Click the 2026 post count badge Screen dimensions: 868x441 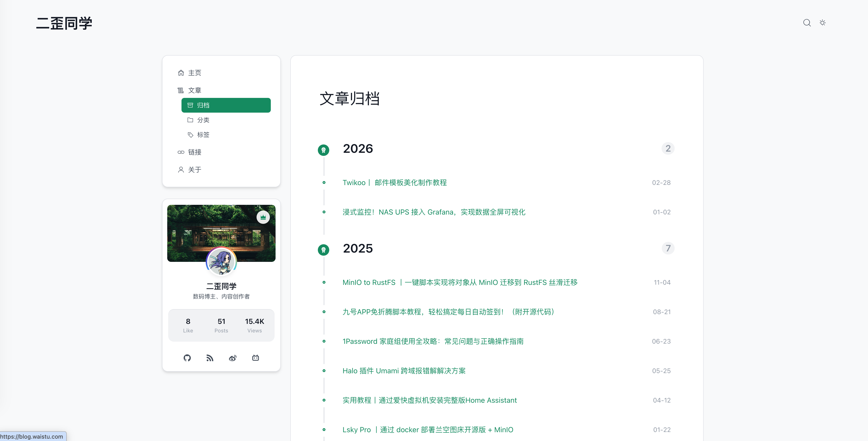tap(668, 148)
